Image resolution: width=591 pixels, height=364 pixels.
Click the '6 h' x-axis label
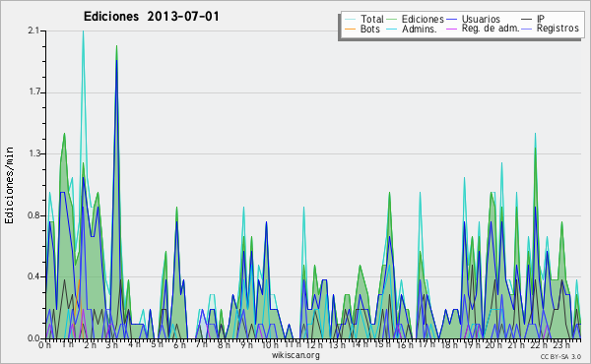pyautogui.click(x=179, y=344)
